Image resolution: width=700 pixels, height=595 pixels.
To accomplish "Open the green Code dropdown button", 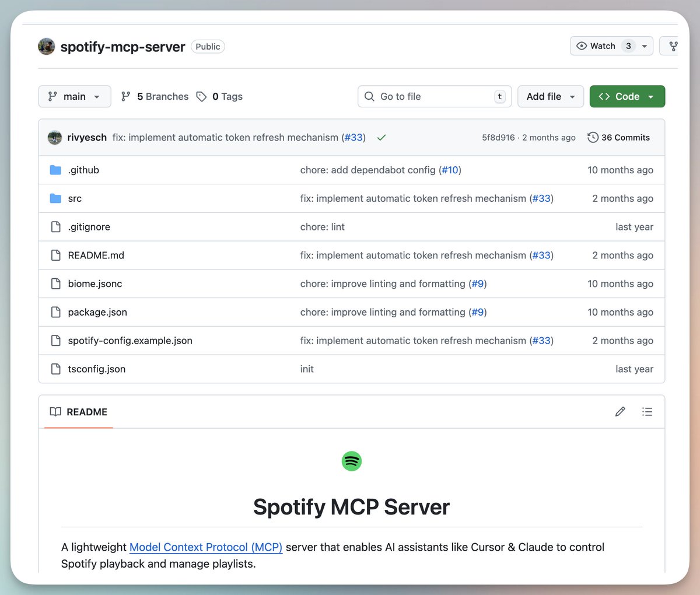I will click(627, 96).
